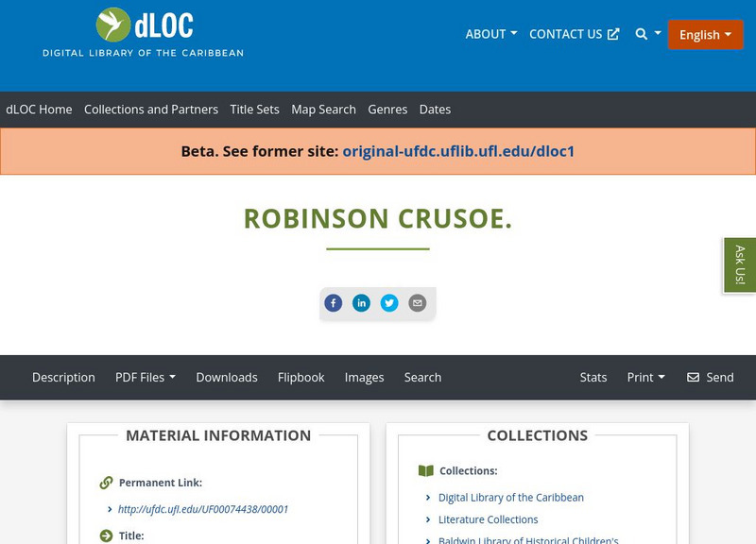Click the Send envelope icon

click(x=693, y=377)
